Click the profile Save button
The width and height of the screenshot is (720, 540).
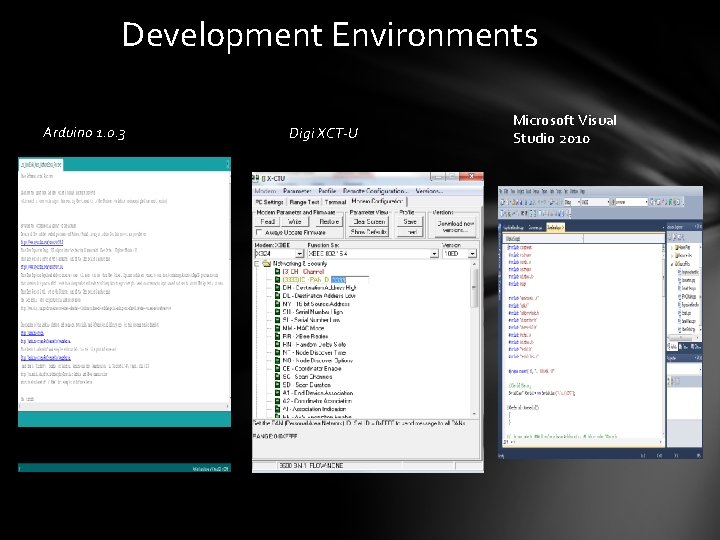click(410, 222)
